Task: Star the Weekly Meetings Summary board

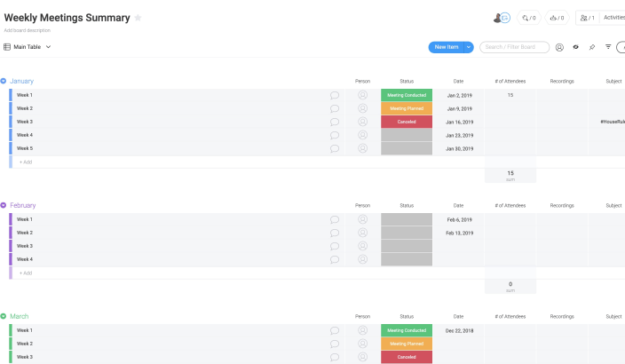Action: pos(138,18)
